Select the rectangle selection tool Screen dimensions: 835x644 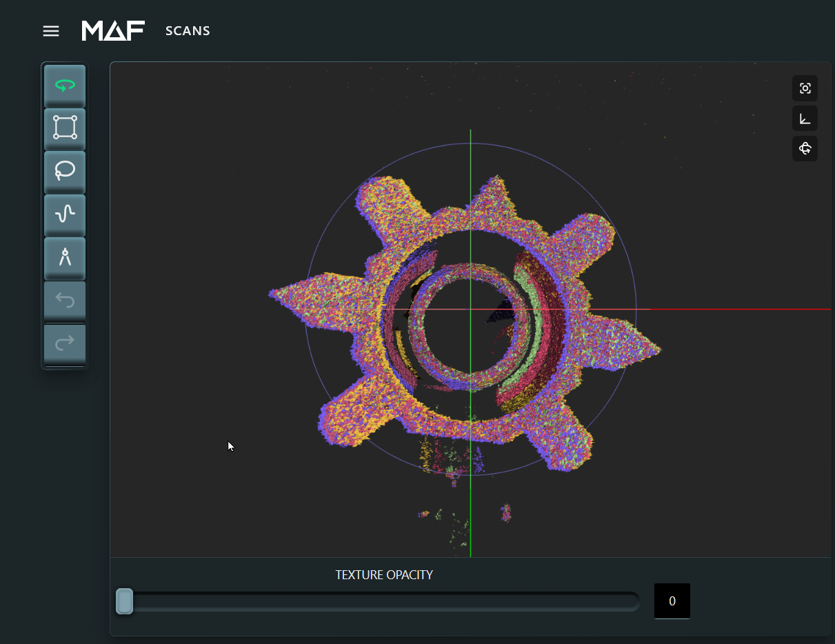click(x=64, y=128)
